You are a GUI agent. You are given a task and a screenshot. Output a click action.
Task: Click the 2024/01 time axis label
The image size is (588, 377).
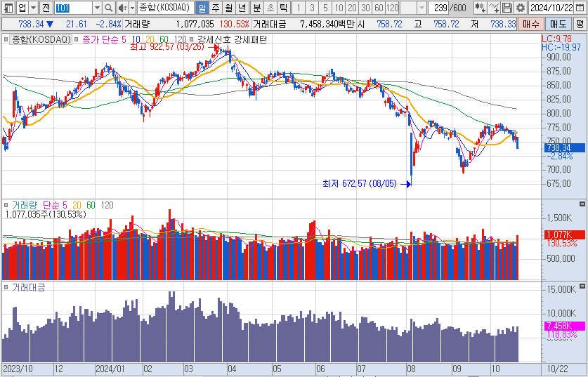point(110,369)
